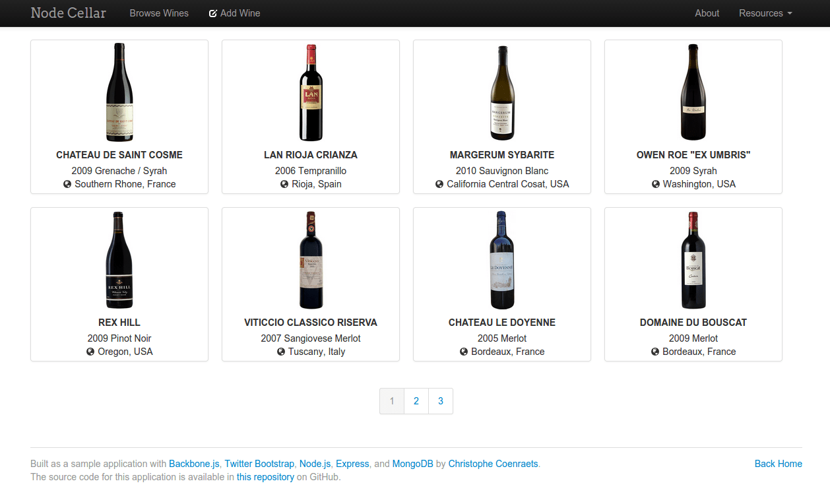
Task: Click globe icon beside Oregon, USA
Action: [x=90, y=352]
